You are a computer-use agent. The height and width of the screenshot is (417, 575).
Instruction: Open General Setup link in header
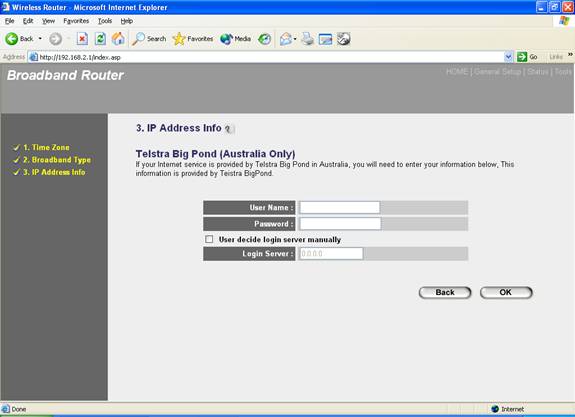497,72
